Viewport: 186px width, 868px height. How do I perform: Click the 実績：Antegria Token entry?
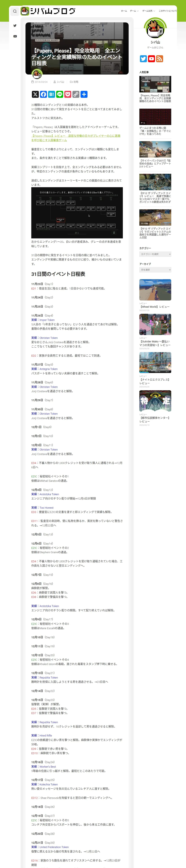[45, 369]
